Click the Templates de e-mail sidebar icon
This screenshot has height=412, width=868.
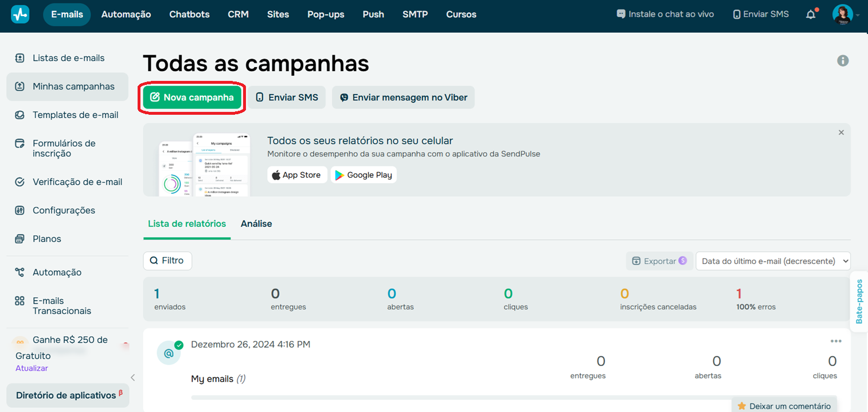[x=20, y=115]
